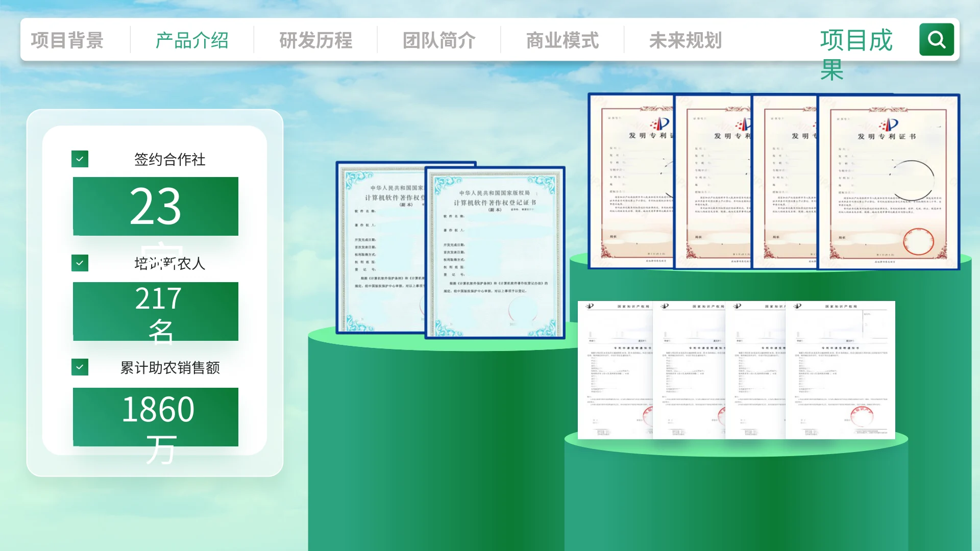Viewport: 980px width, 551px height.
Task: Click the green box showing 217名
Action: (156, 311)
